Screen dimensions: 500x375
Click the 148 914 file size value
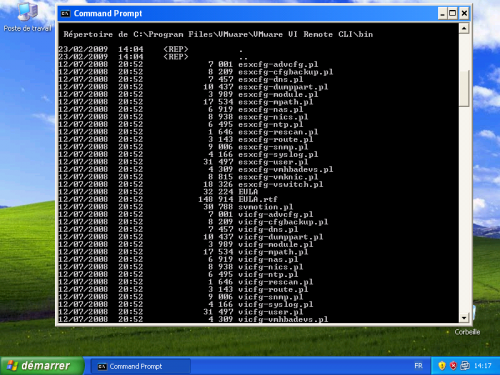pos(216,199)
